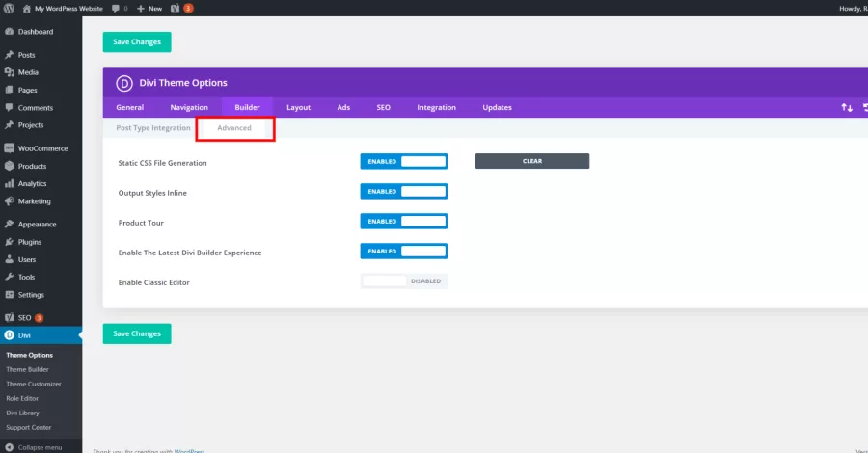Click Collapse menu text
The width and height of the screenshot is (868, 453).
click(40, 447)
